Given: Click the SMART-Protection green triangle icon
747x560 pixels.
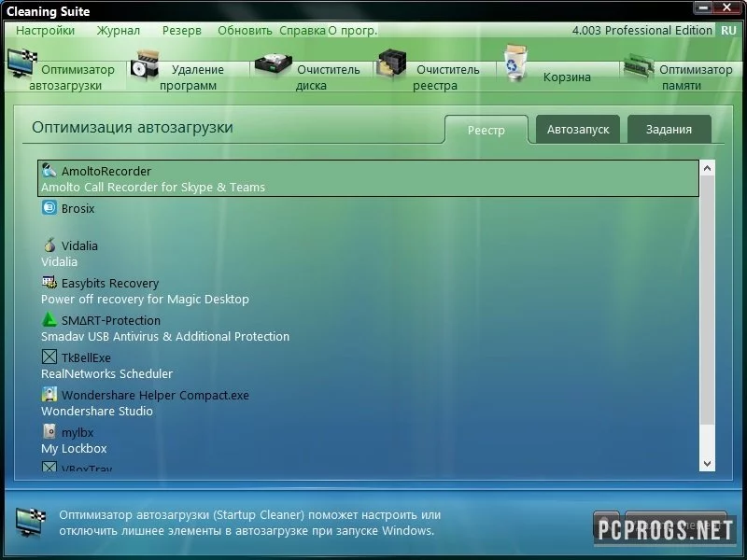Looking at the screenshot, I should coord(49,319).
